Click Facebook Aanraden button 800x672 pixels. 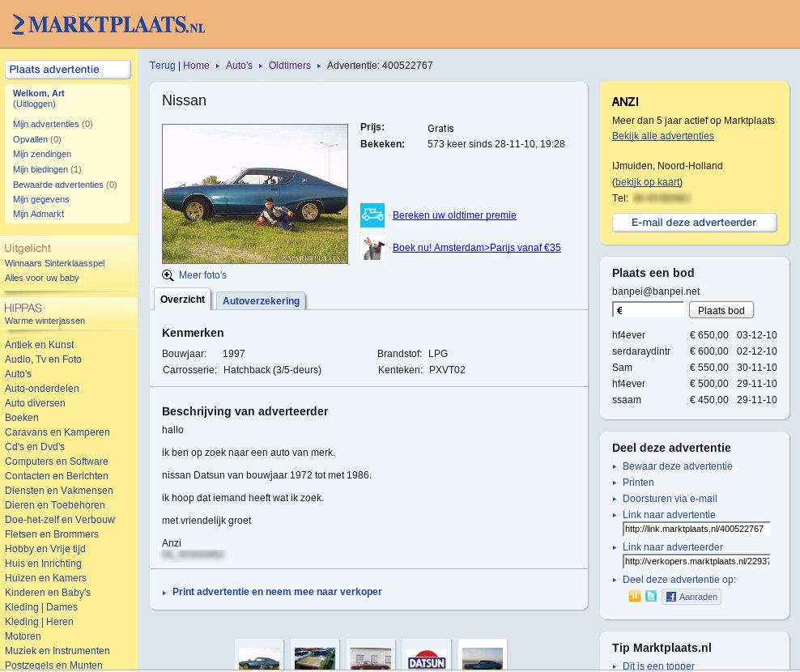pyautogui.click(x=691, y=597)
